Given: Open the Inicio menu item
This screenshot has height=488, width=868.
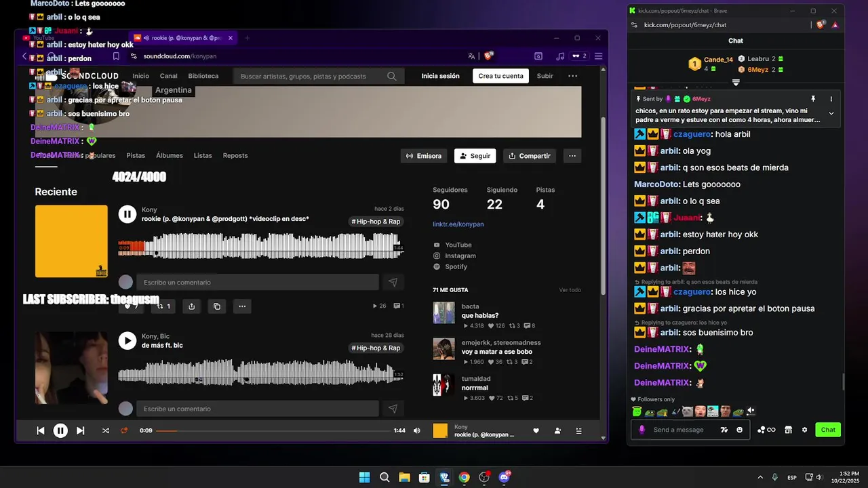Looking at the screenshot, I should 140,76.
